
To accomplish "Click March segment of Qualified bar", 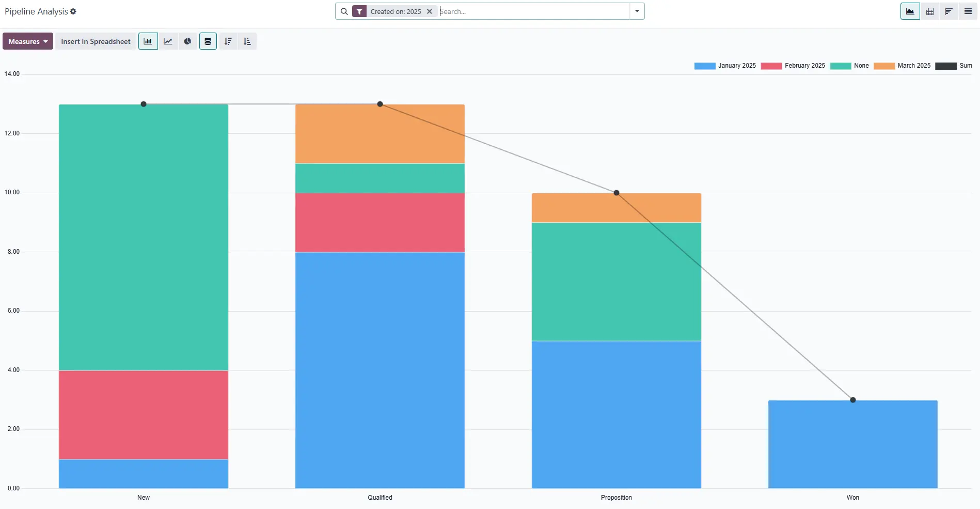I will tap(380, 134).
